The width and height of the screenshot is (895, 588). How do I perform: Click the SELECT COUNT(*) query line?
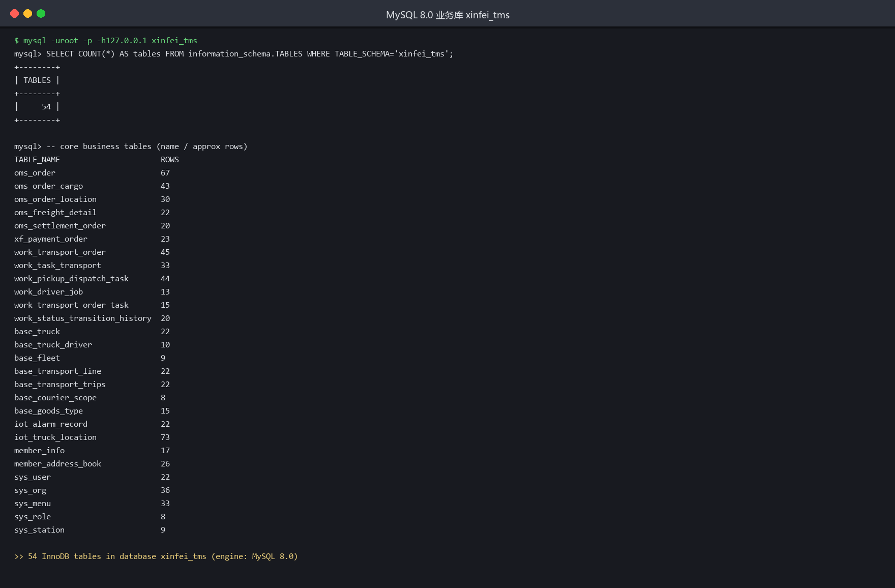[x=234, y=54]
